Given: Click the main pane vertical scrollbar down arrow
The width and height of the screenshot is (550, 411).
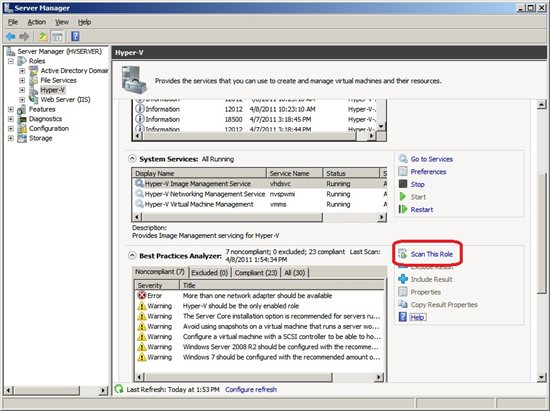Looking at the screenshot, I should click(x=541, y=377).
